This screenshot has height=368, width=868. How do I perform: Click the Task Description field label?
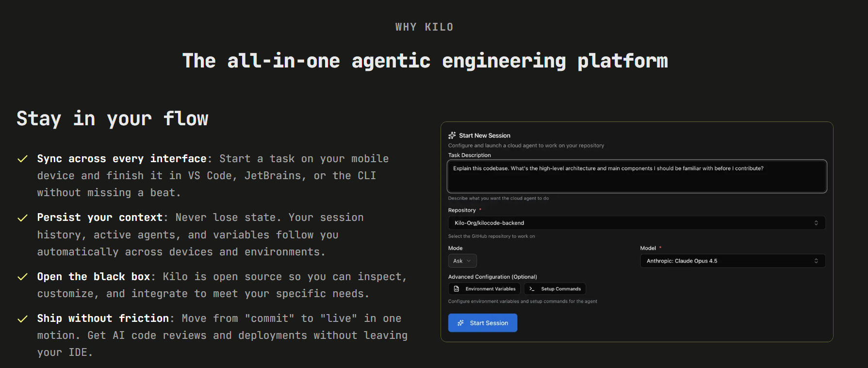469,155
